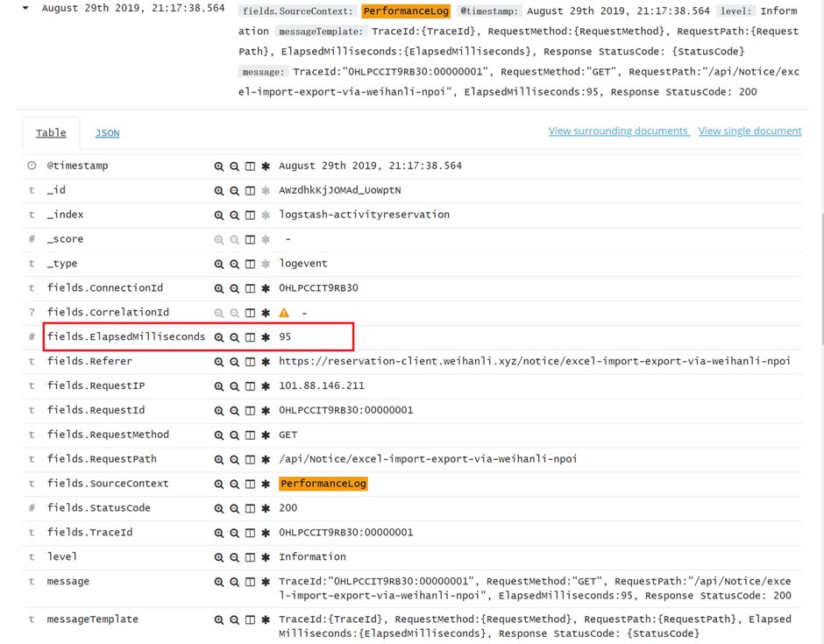824x644 pixels.
Task: Click the fields.ElapsedMilliseconds field name
Action: point(126,336)
